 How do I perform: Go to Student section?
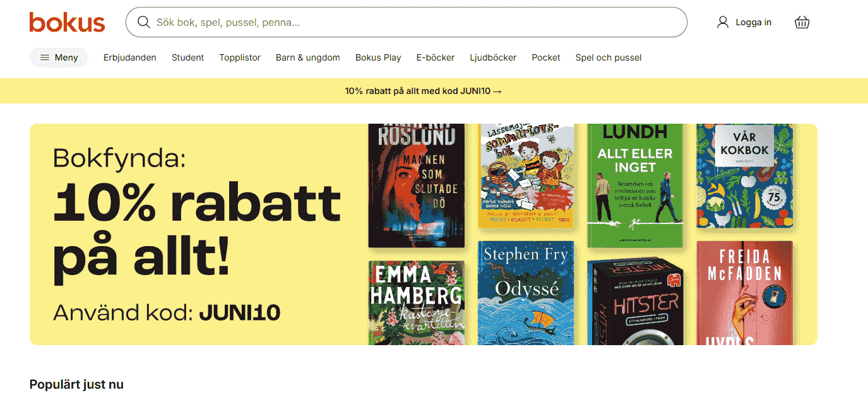187,57
